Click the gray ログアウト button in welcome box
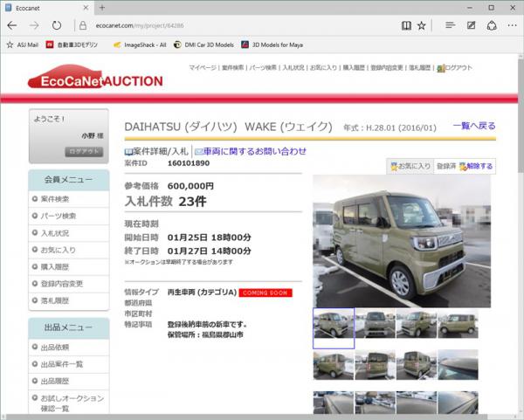 [84, 152]
